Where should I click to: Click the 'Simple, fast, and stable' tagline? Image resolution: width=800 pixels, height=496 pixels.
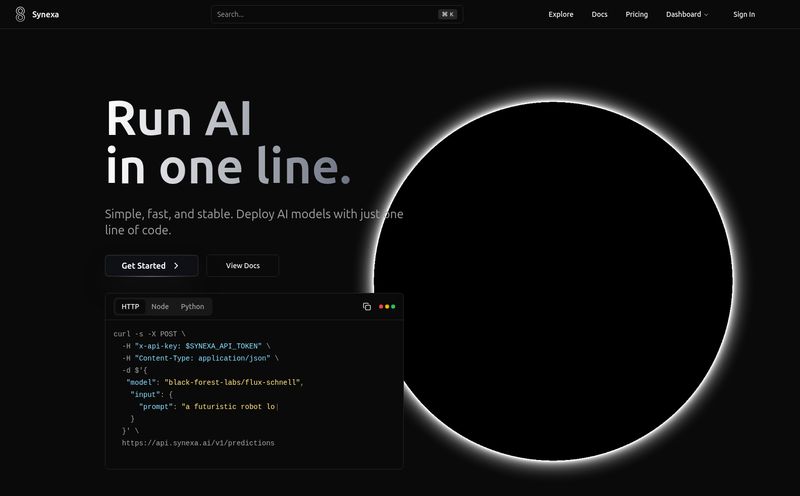(254, 222)
